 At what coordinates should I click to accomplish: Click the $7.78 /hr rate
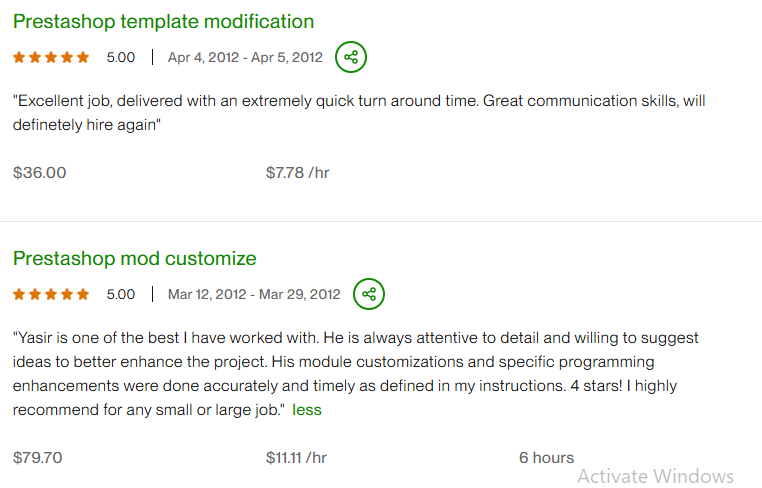tap(297, 172)
